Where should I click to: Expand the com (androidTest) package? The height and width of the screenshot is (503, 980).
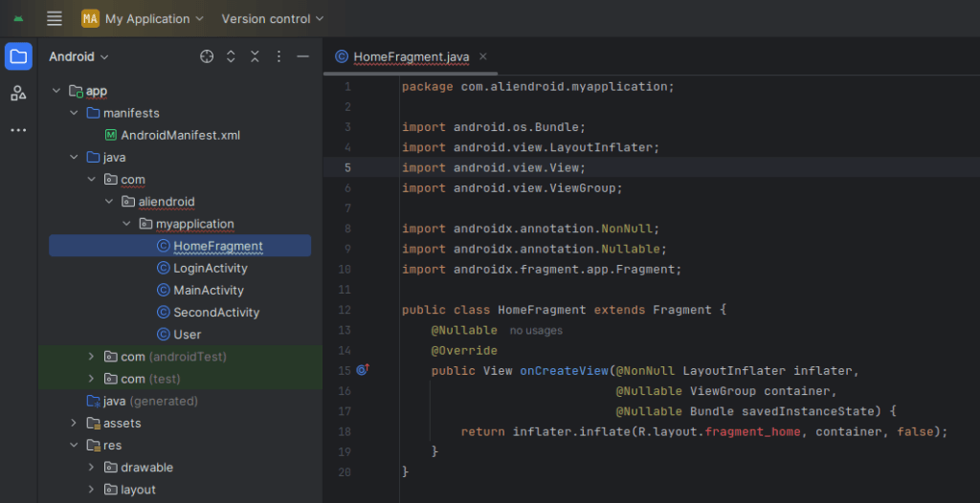click(x=91, y=356)
